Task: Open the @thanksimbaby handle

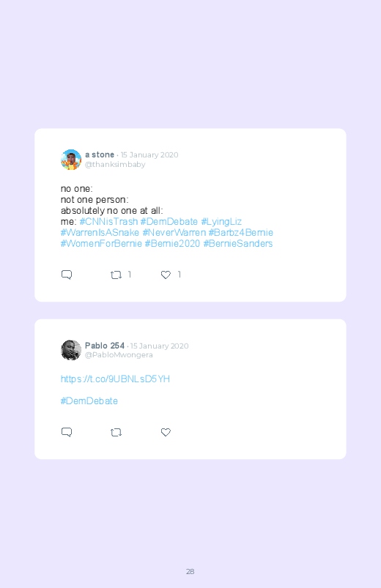Action: (x=115, y=164)
